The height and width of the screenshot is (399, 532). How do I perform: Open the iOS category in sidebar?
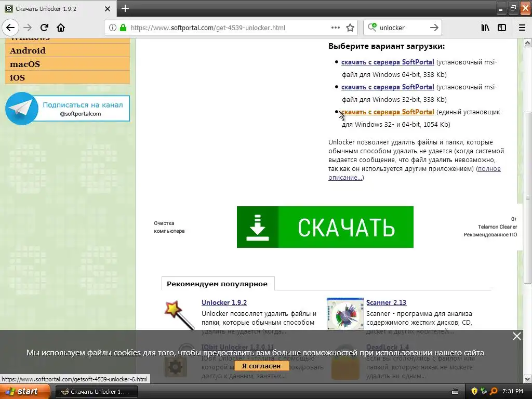tap(68, 78)
